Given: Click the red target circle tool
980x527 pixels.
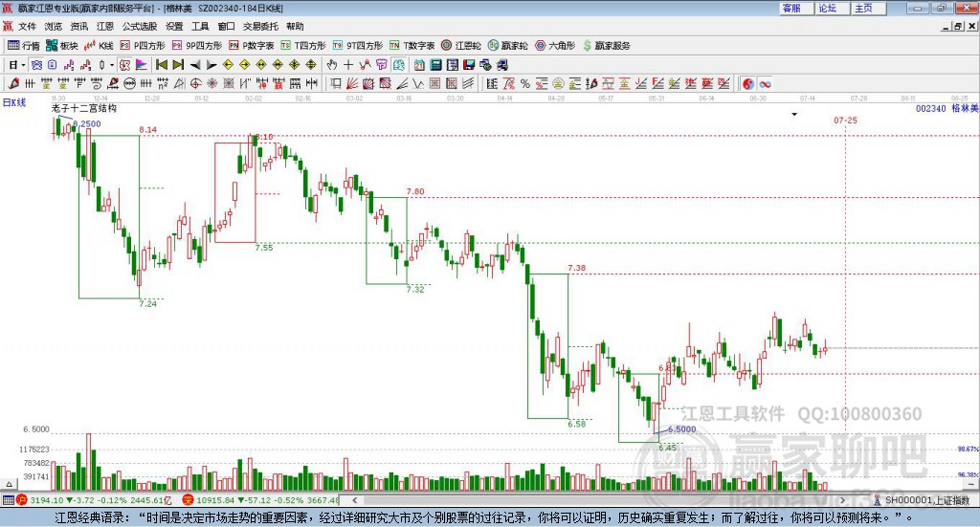Looking at the screenshot, I should 195,83.
